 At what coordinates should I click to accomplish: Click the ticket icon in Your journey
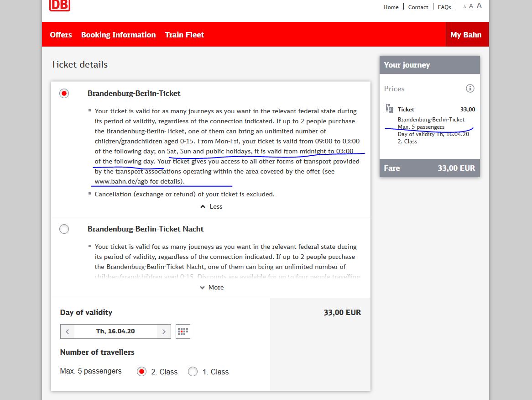[x=389, y=109]
